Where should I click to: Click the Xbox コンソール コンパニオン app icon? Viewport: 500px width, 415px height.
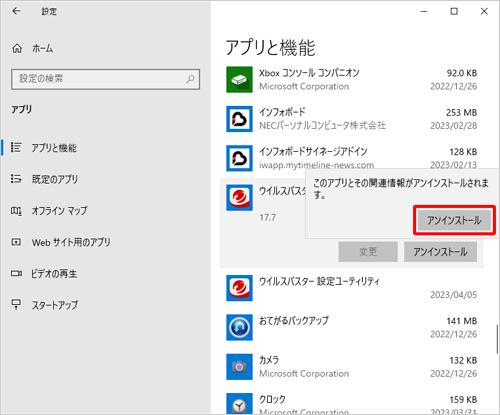239,79
